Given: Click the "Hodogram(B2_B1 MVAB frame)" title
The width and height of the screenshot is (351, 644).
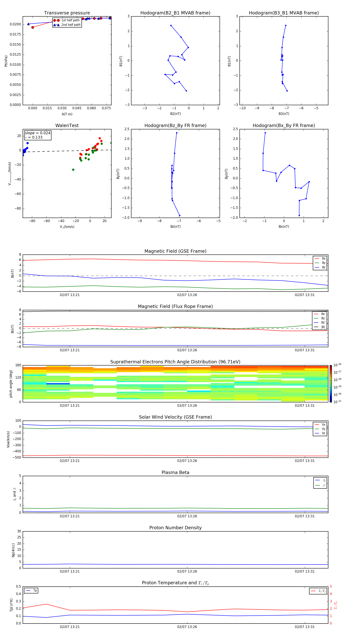Looking at the screenshot, I should pos(175,13).
